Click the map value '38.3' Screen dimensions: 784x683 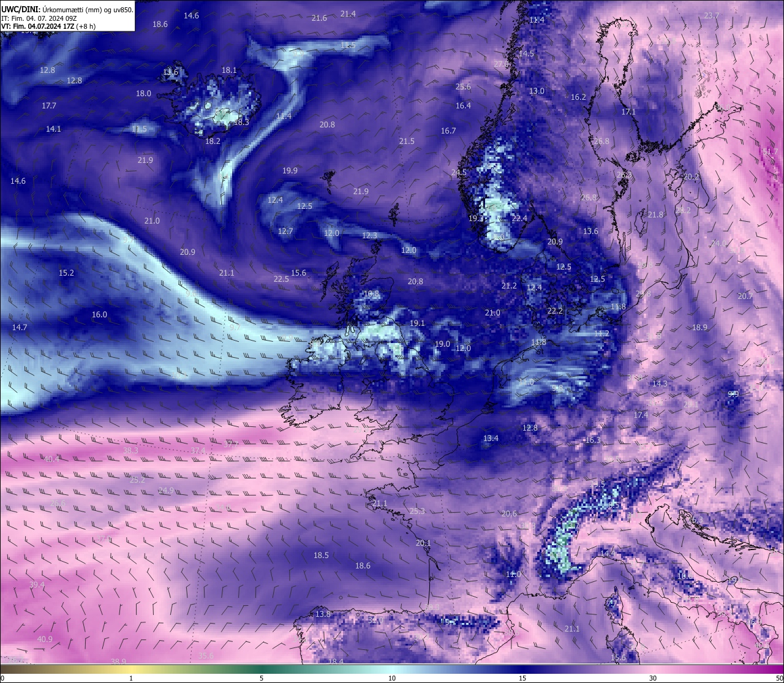[x=130, y=450]
